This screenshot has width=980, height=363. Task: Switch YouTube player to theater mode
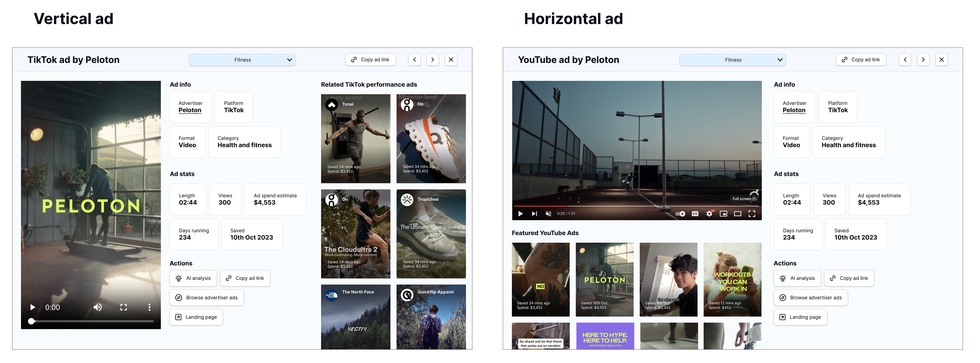click(x=738, y=214)
